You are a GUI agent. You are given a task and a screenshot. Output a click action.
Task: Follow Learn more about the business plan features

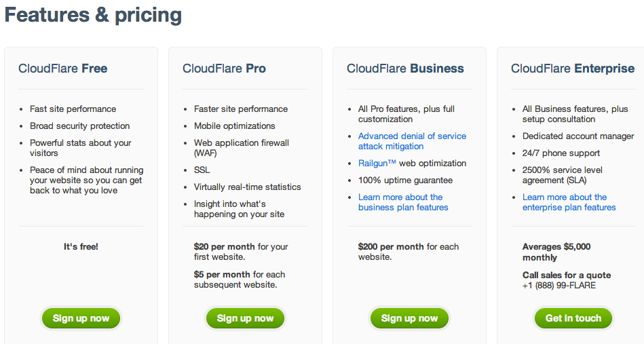point(403,202)
